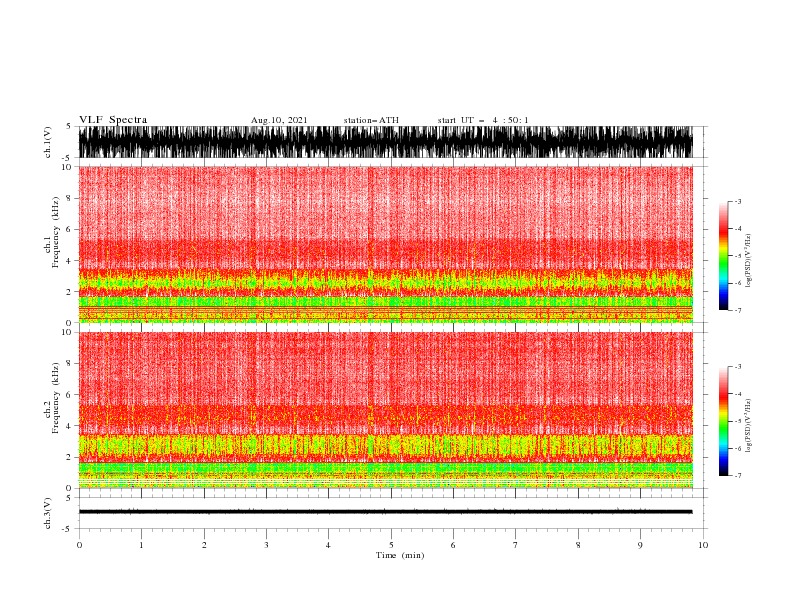The width and height of the screenshot is (792, 612).
Task: Click the ch.1 spectrogram plot area
Action: (x=385, y=244)
